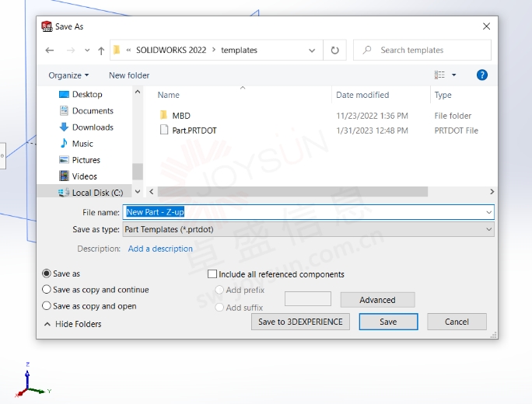Close the Save As dialog
Image resolution: width=532 pixels, height=404 pixels.
tap(486, 26)
